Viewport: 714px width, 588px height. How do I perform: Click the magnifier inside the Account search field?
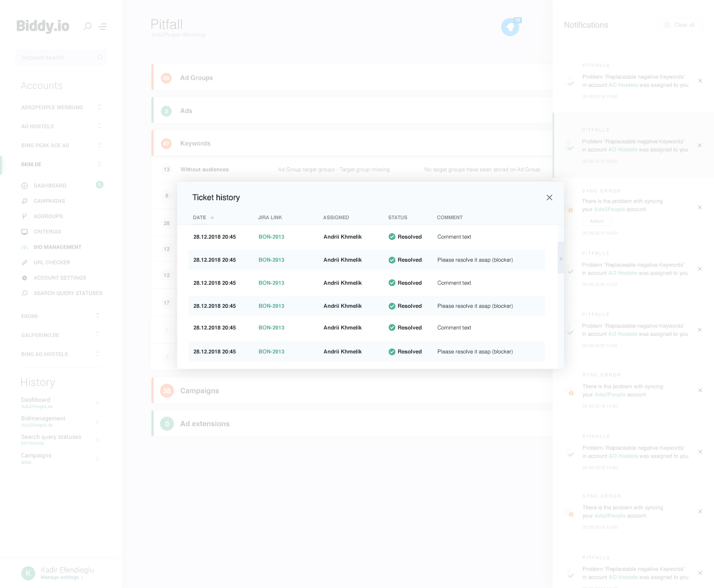click(100, 57)
